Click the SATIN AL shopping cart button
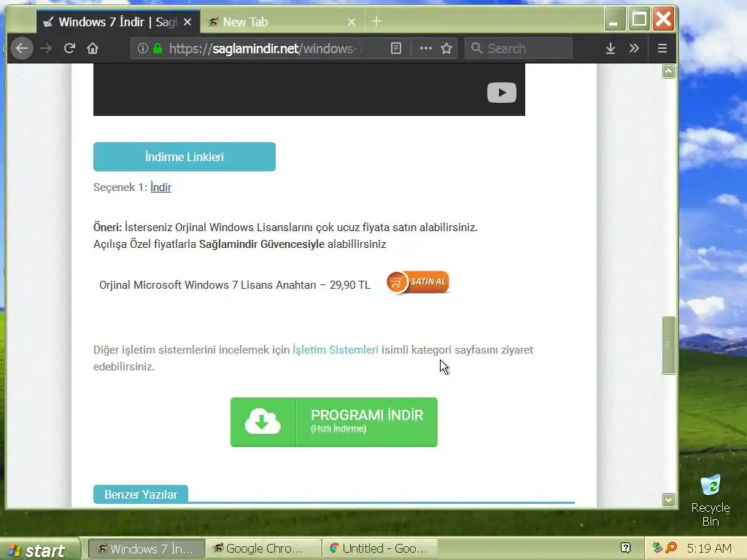Image resolution: width=747 pixels, height=560 pixels. [x=418, y=282]
